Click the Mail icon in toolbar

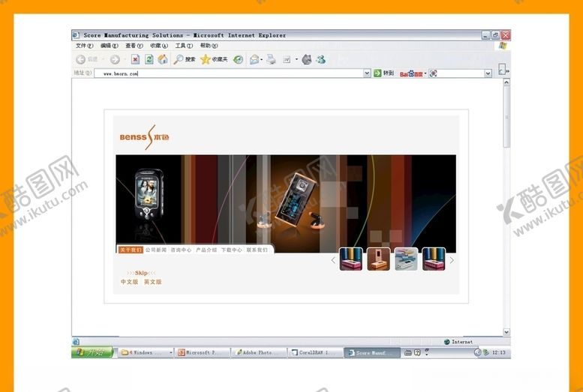255,59
